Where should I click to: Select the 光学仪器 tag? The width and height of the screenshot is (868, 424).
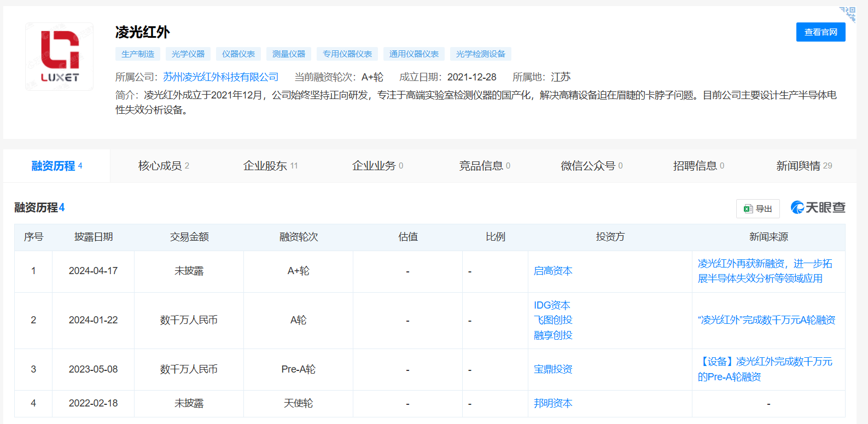coord(188,54)
